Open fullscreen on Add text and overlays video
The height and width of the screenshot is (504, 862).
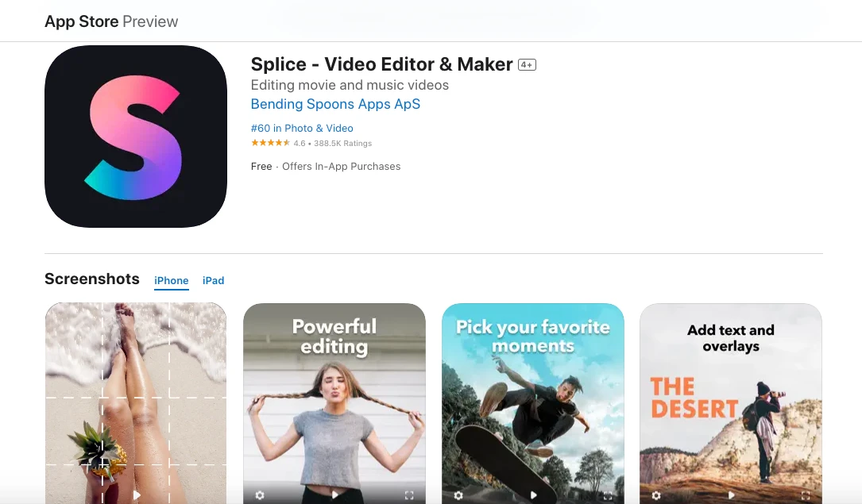click(x=806, y=495)
